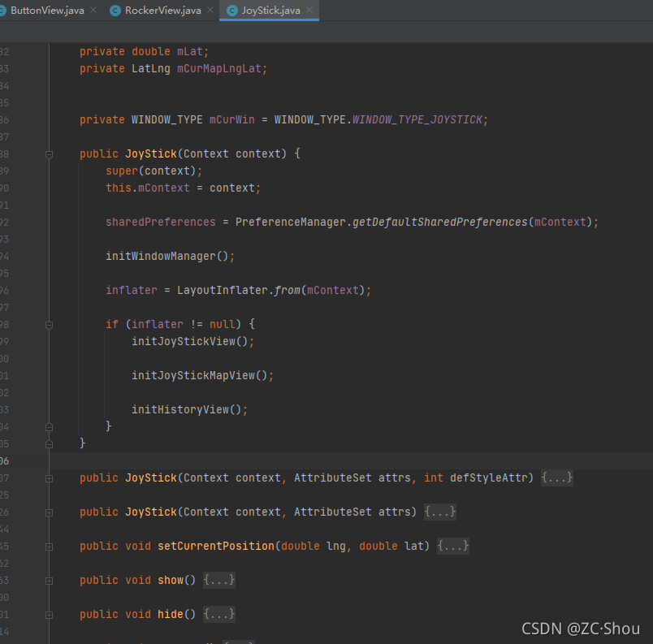
Task: Close the RockerView.java tab
Action: [x=210, y=10]
